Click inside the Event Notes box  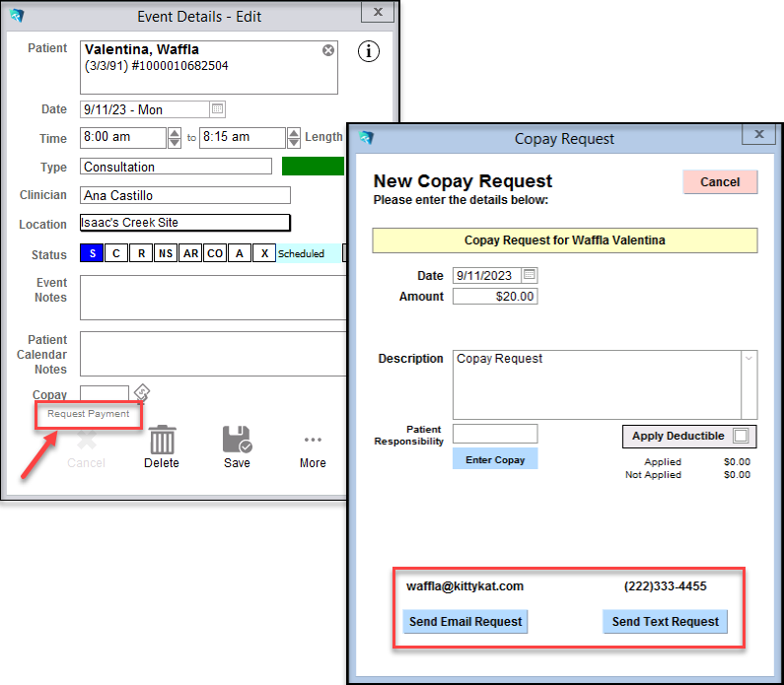213,298
